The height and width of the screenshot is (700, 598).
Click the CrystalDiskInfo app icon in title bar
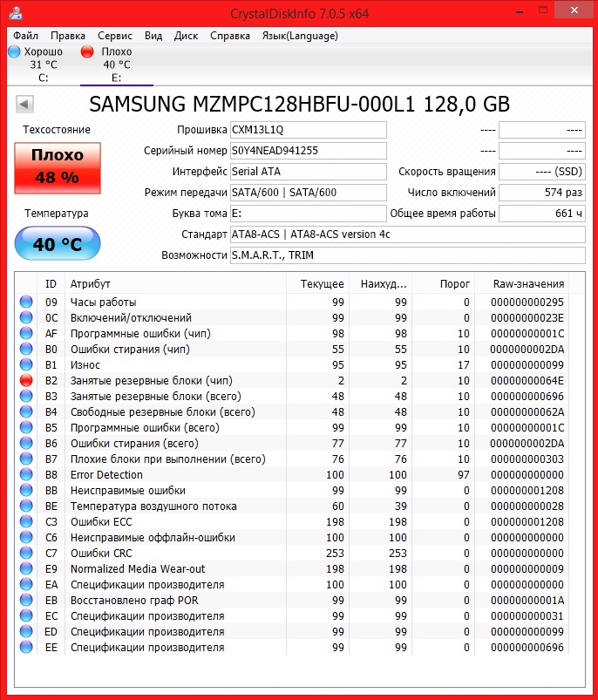(16, 12)
